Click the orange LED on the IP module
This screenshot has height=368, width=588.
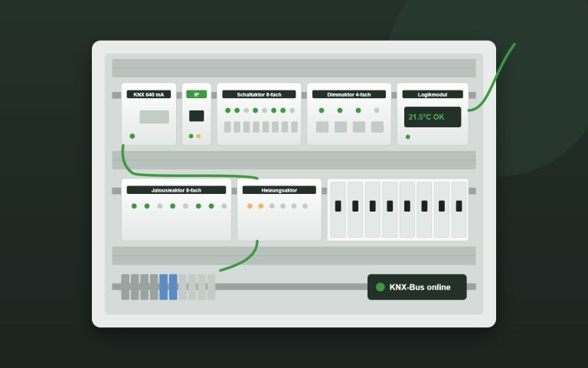click(198, 136)
